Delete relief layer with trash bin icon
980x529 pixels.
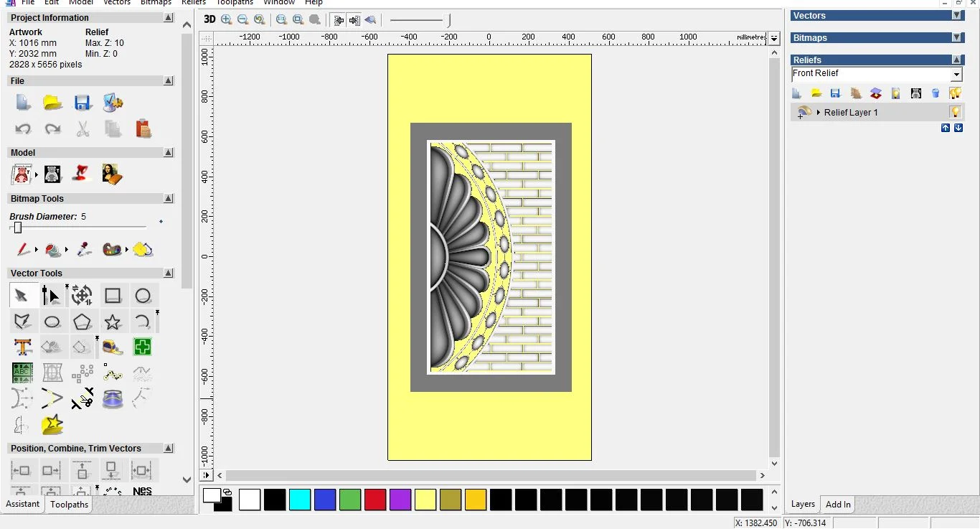936,93
